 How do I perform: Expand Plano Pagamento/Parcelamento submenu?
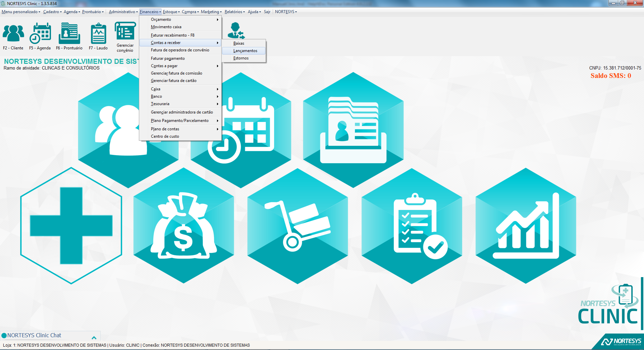[180, 121]
